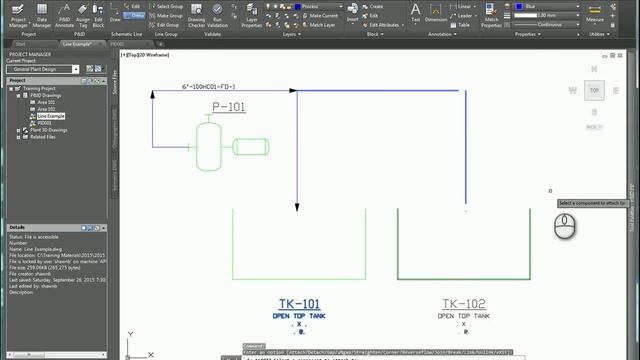The image size is (640, 360).
Task: Open the object color dropdown arrow
Action: click(578, 7)
